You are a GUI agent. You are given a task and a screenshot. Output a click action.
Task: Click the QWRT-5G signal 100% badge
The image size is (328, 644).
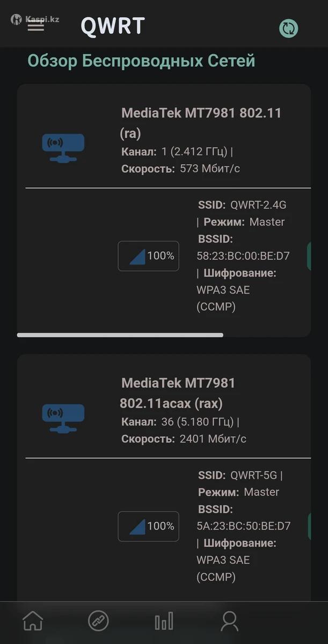[149, 526]
